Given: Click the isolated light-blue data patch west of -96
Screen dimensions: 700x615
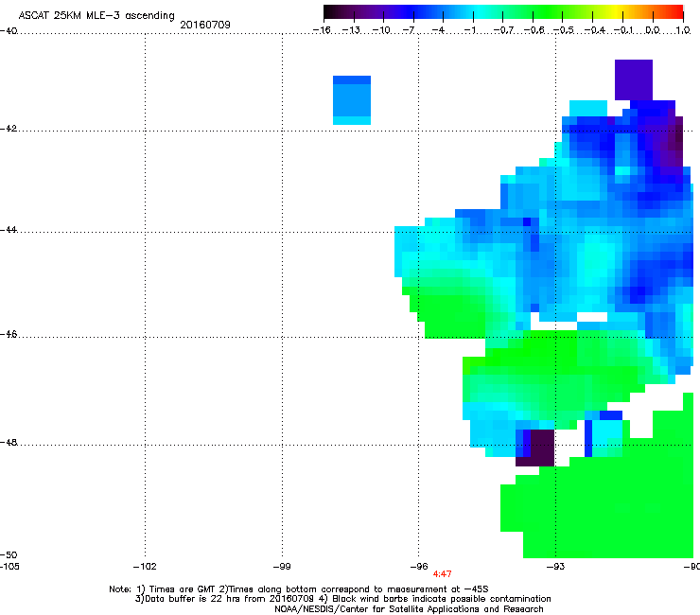Looking at the screenshot, I should pyautogui.click(x=352, y=100).
